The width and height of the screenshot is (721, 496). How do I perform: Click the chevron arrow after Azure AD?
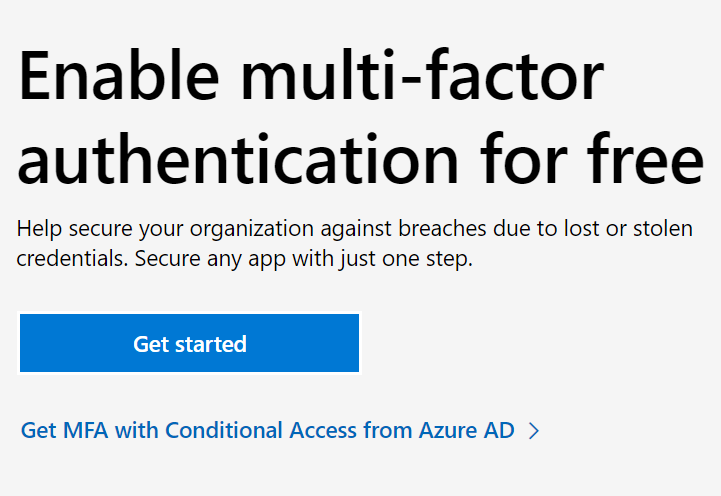coord(534,431)
